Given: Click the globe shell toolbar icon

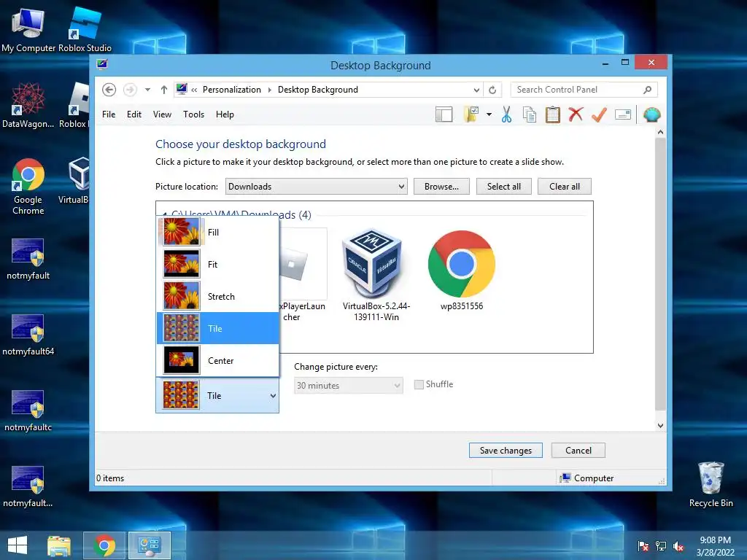Looking at the screenshot, I should tap(651, 114).
